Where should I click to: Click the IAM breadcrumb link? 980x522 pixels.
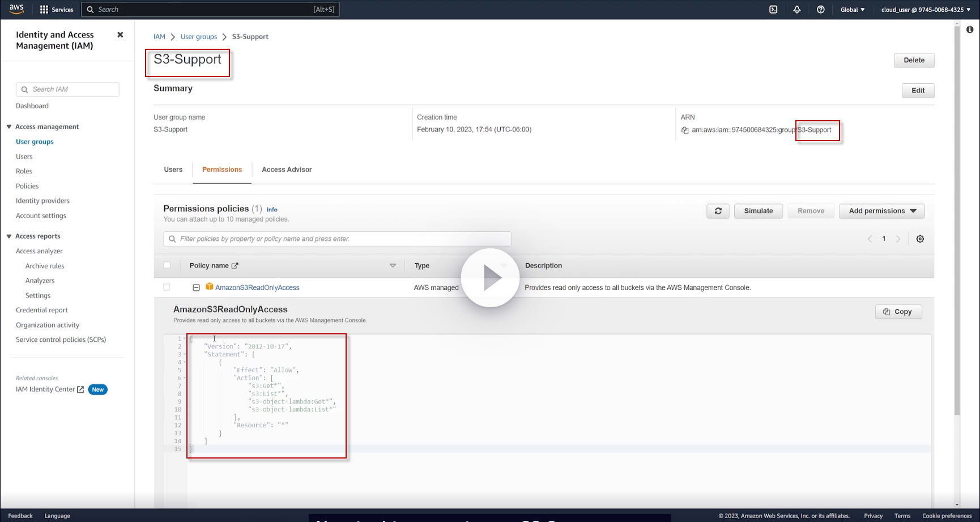pos(159,37)
